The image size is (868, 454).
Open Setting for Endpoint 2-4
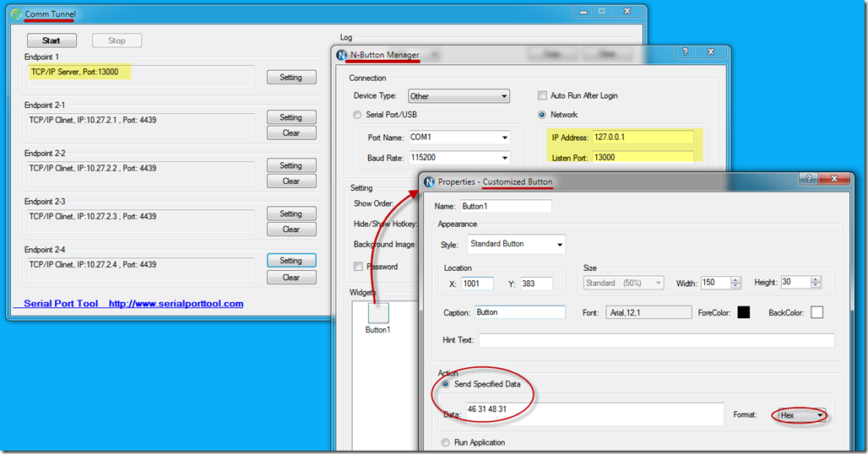tap(291, 261)
